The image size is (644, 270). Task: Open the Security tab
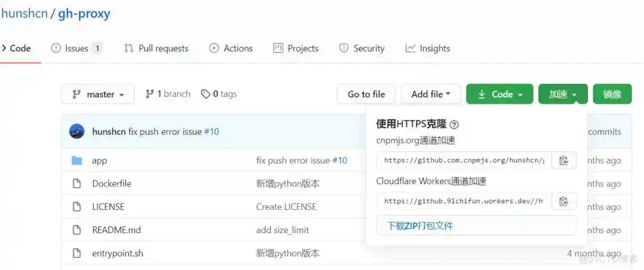[x=362, y=48]
